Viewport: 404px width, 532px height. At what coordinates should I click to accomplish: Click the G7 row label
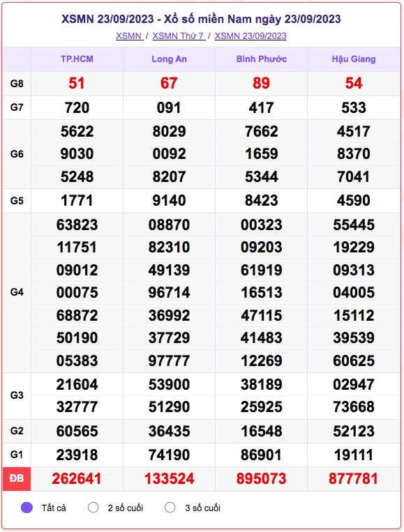17,107
